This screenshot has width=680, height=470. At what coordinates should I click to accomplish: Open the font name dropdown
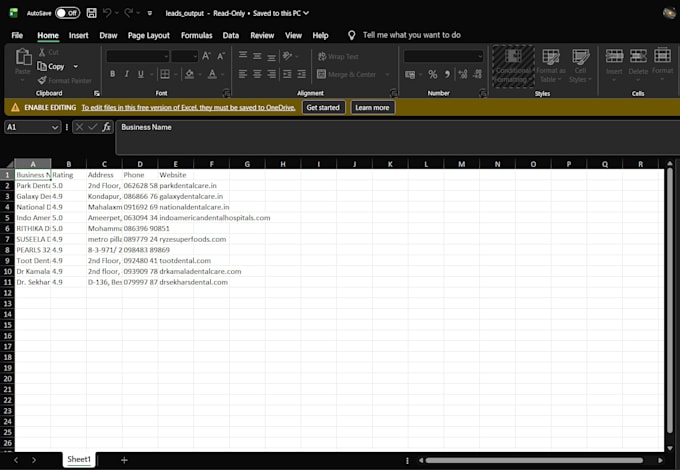pyautogui.click(x=166, y=56)
